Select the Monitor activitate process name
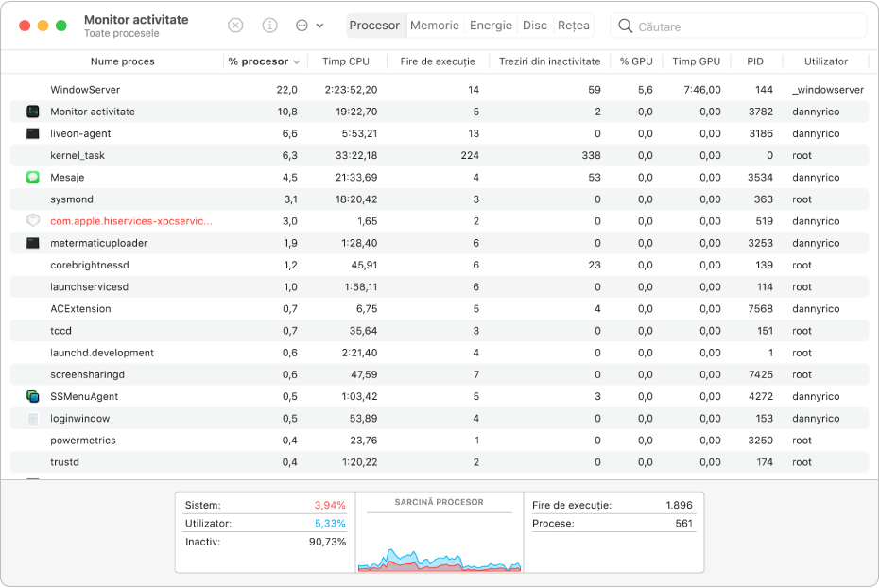880x588 pixels. click(x=93, y=112)
